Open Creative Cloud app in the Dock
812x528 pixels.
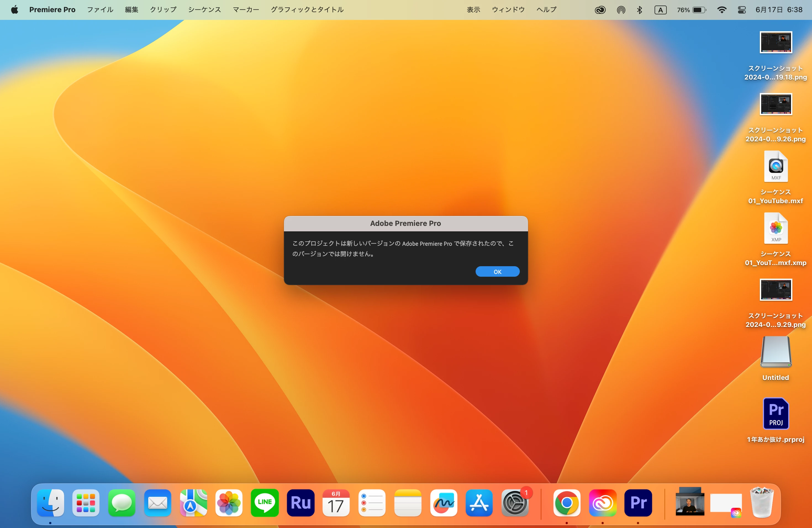click(602, 502)
